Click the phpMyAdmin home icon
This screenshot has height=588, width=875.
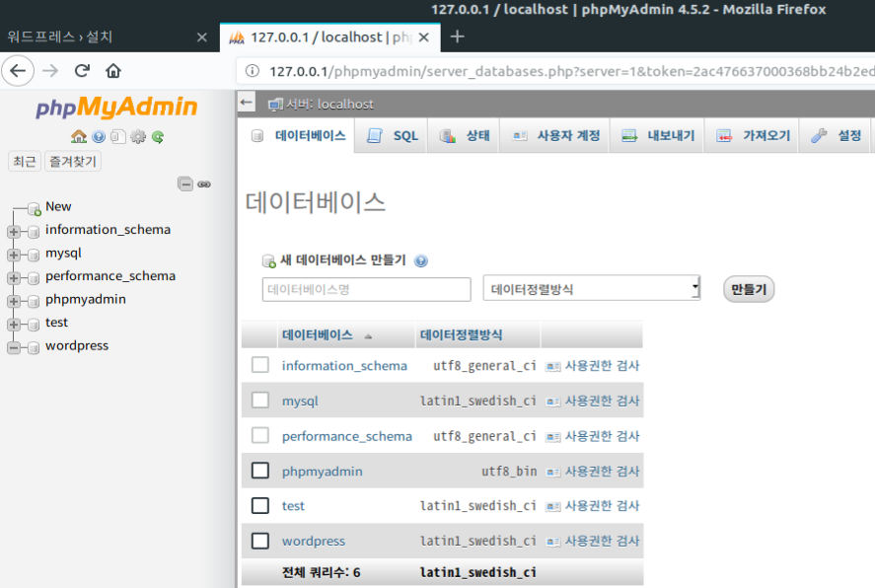tap(79, 137)
